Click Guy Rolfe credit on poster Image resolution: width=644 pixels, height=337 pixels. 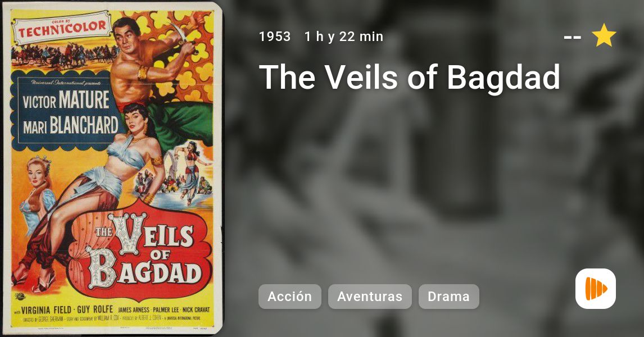[95, 309]
